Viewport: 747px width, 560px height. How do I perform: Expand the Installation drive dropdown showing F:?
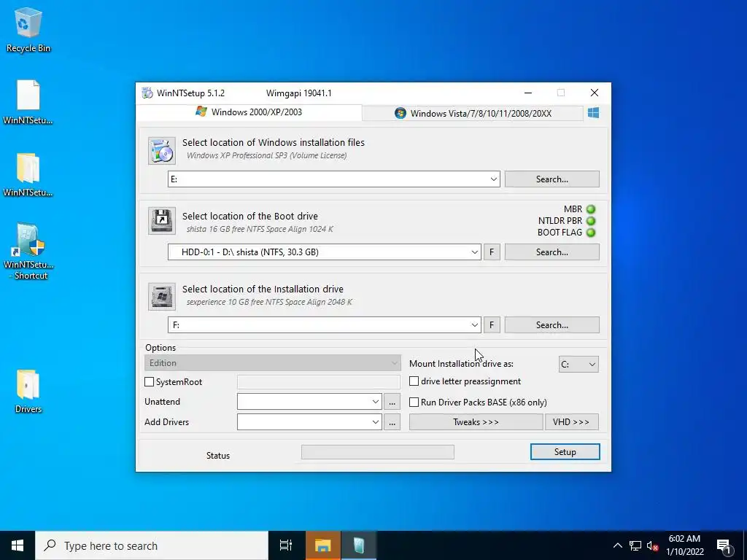(x=474, y=324)
